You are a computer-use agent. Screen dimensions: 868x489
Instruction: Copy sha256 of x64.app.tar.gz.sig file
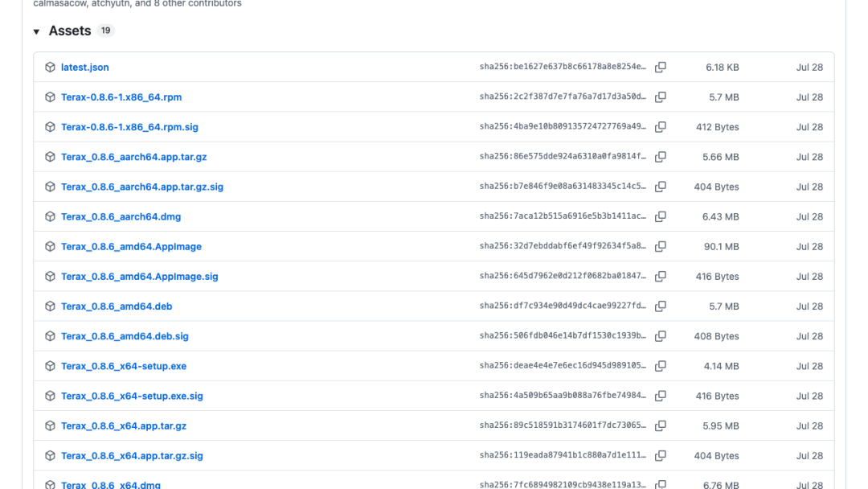click(x=661, y=456)
